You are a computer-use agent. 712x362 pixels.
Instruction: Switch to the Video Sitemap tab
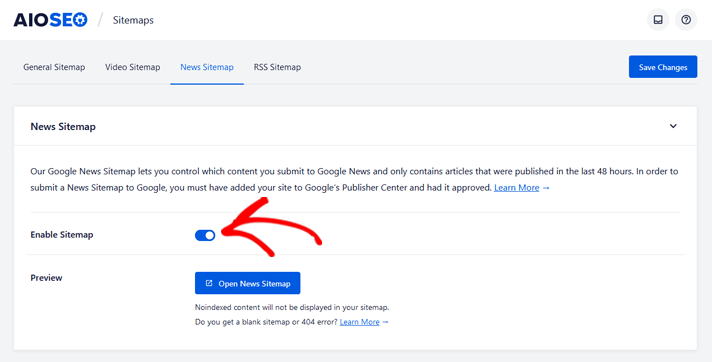pos(133,67)
